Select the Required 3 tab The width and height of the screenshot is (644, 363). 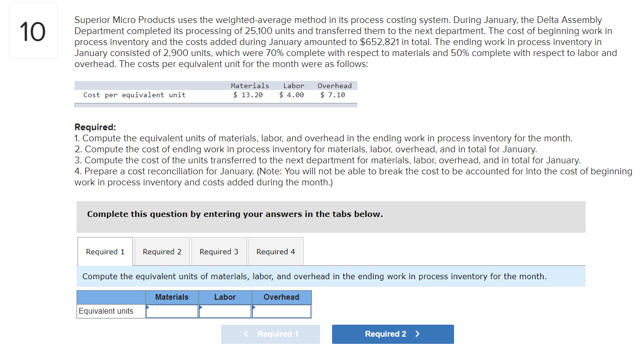coord(219,251)
